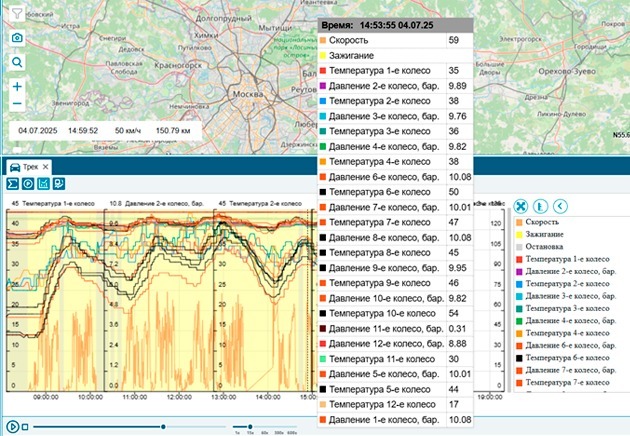Click the Москва label on the map
630x436 pixels.
pyautogui.click(x=248, y=94)
